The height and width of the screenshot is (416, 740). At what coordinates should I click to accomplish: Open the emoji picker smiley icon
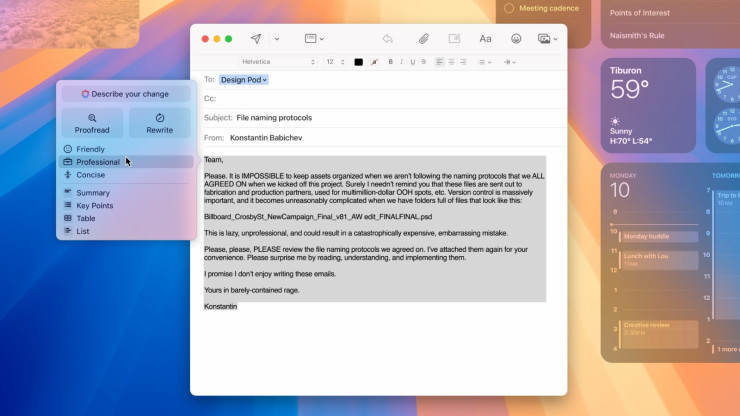click(x=516, y=39)
